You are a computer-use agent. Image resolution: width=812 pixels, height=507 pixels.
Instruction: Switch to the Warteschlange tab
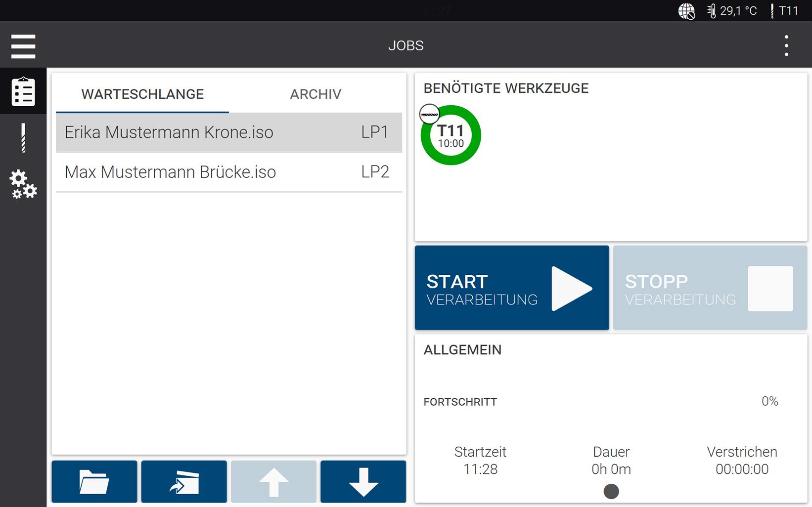point(142,94)
